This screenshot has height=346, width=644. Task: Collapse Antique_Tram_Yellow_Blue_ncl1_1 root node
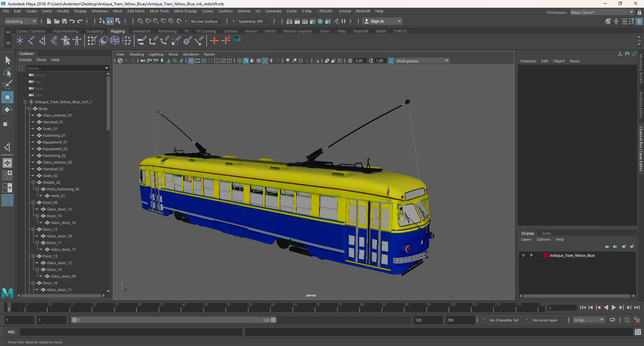tap(25, 102)
